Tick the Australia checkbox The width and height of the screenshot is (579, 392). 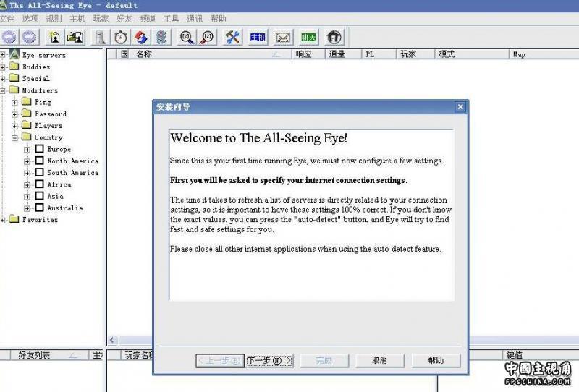coord(40,208)
